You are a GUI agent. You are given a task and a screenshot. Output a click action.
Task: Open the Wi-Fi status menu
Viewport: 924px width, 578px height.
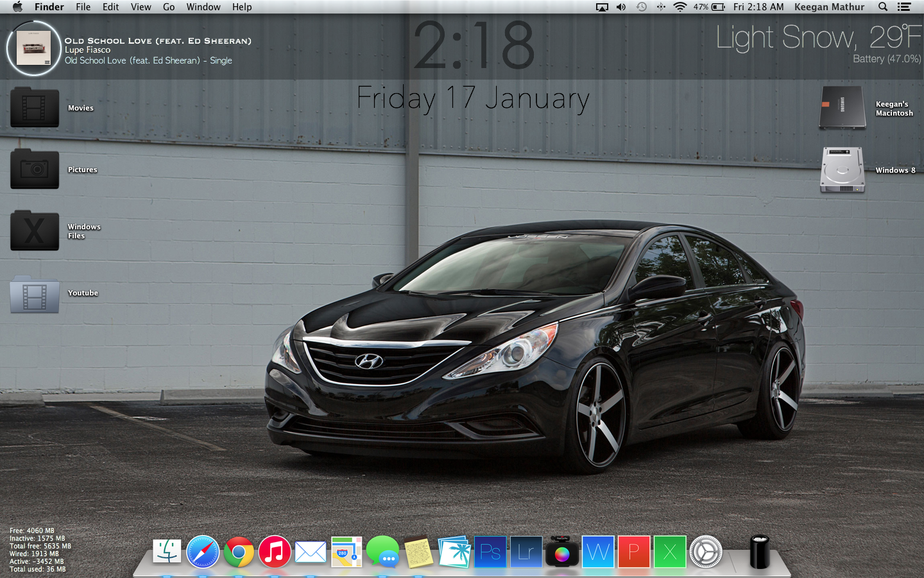click(x=680, y=7)
